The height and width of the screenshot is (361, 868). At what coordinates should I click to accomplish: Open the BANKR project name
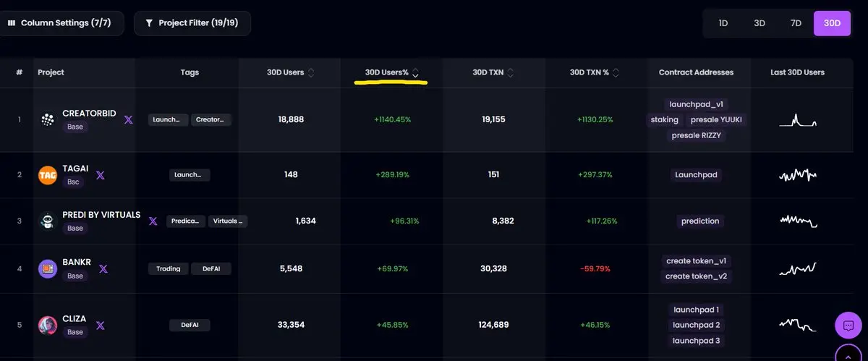coord(77,262)
